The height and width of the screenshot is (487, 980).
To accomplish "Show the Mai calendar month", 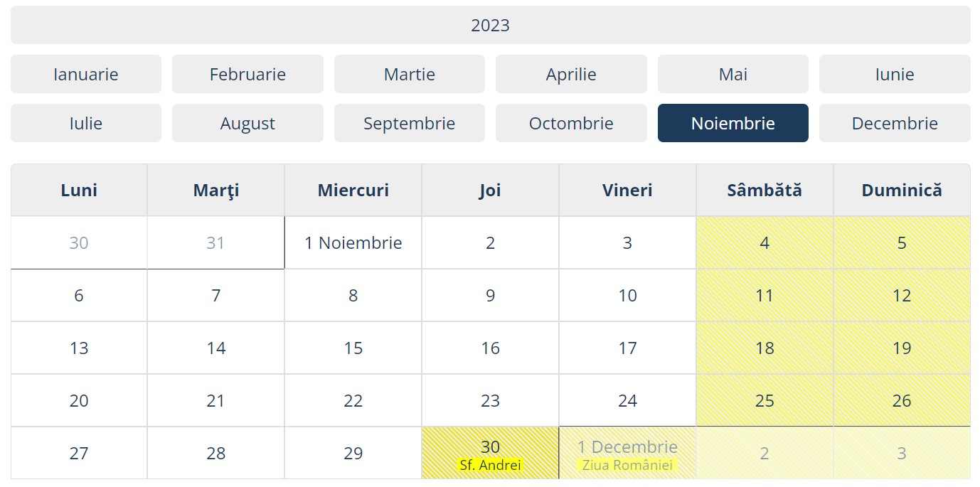I will (x=733, y=74).
